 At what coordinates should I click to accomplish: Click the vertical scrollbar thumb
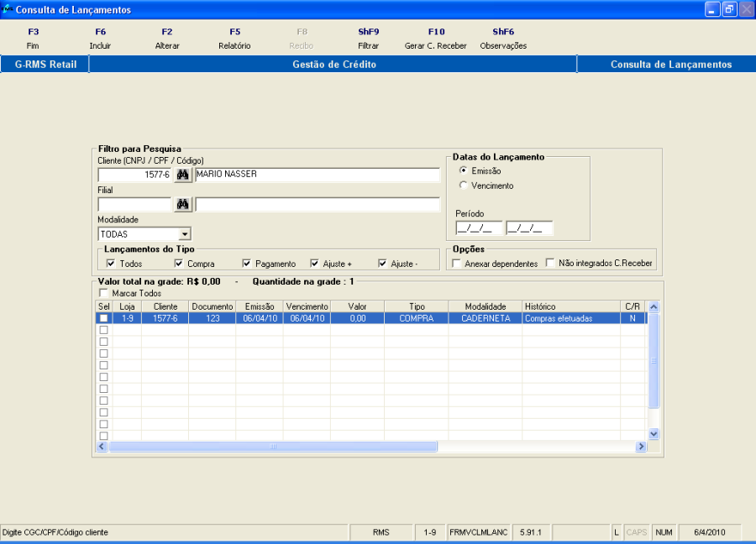point(654,361)
